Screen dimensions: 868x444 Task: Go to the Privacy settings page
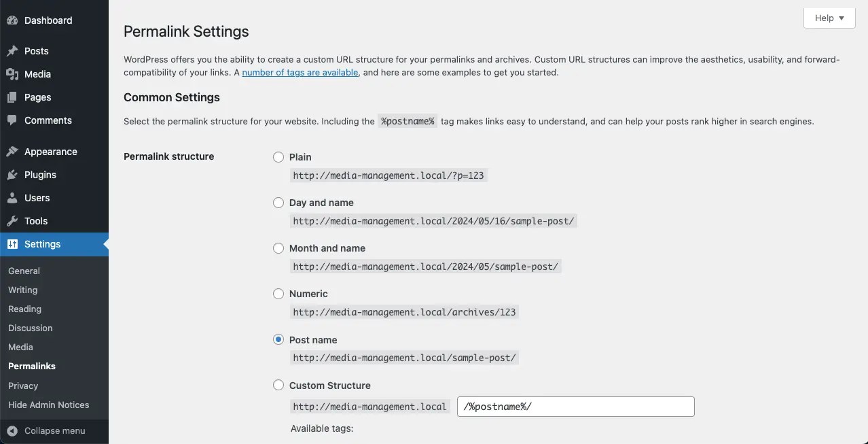point(23,386)
